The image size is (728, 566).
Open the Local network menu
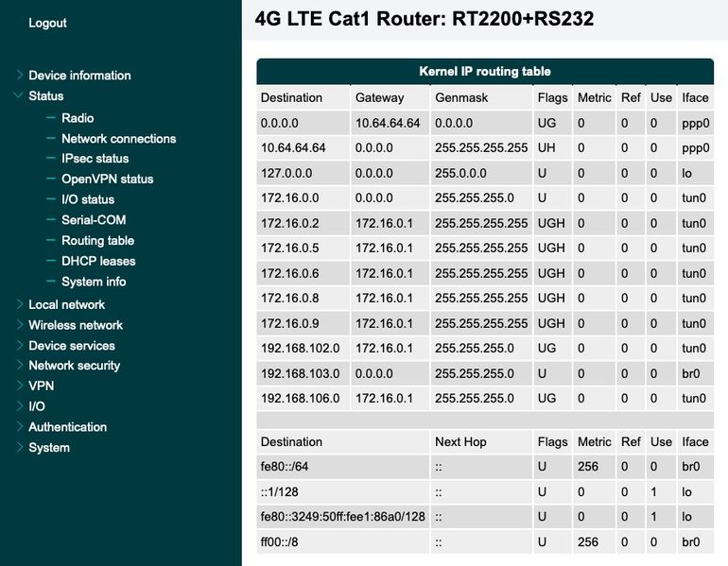66,304
